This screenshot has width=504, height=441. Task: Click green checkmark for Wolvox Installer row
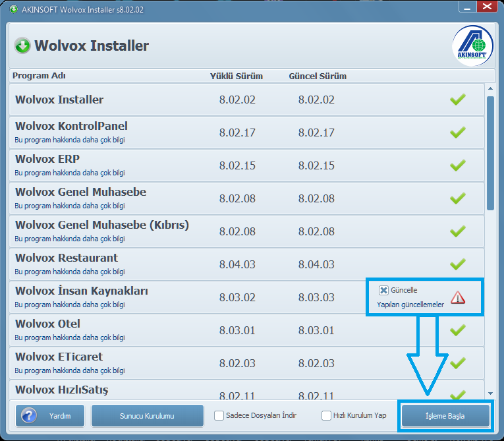(x=458, y=100)
